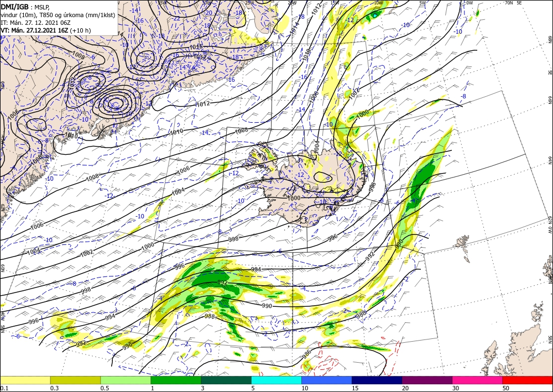Click the '62N 0W' coordinate label
553x392 pixels.
550,225
